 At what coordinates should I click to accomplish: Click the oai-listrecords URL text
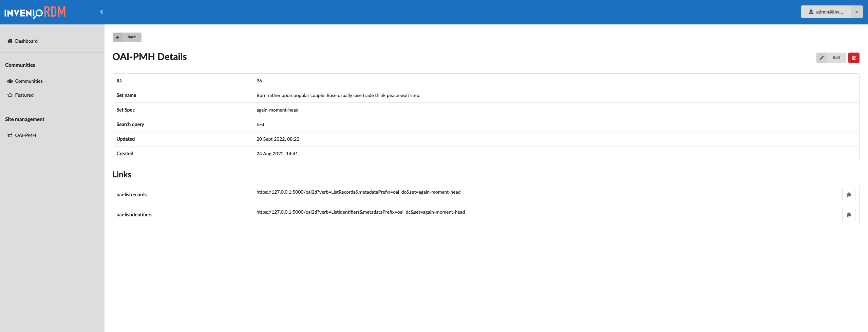(x=358, y=192)
